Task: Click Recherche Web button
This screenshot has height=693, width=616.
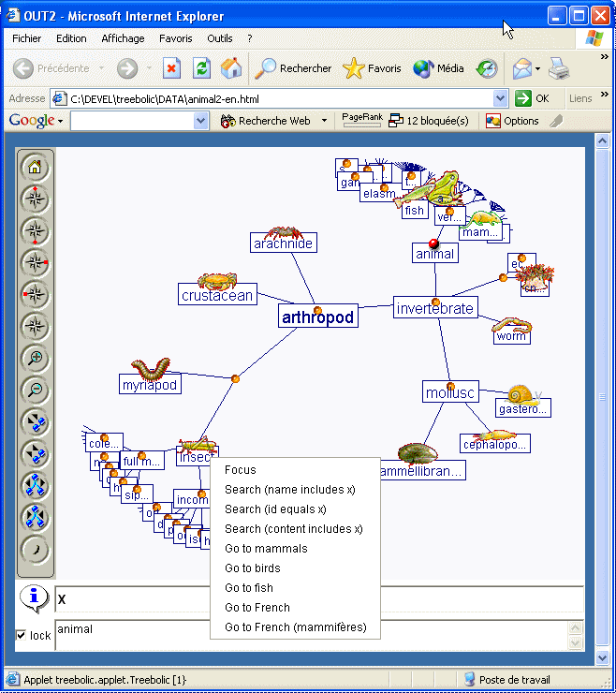Action: coord(266,121)
